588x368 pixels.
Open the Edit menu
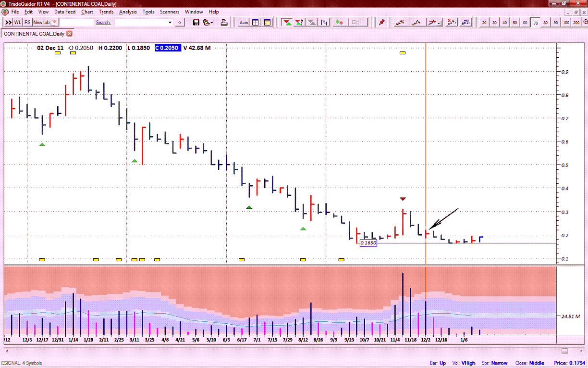pos(29,12)
